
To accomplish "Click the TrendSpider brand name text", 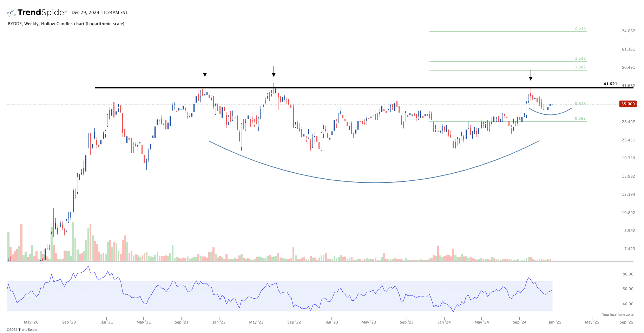I will tap(42, 13).
